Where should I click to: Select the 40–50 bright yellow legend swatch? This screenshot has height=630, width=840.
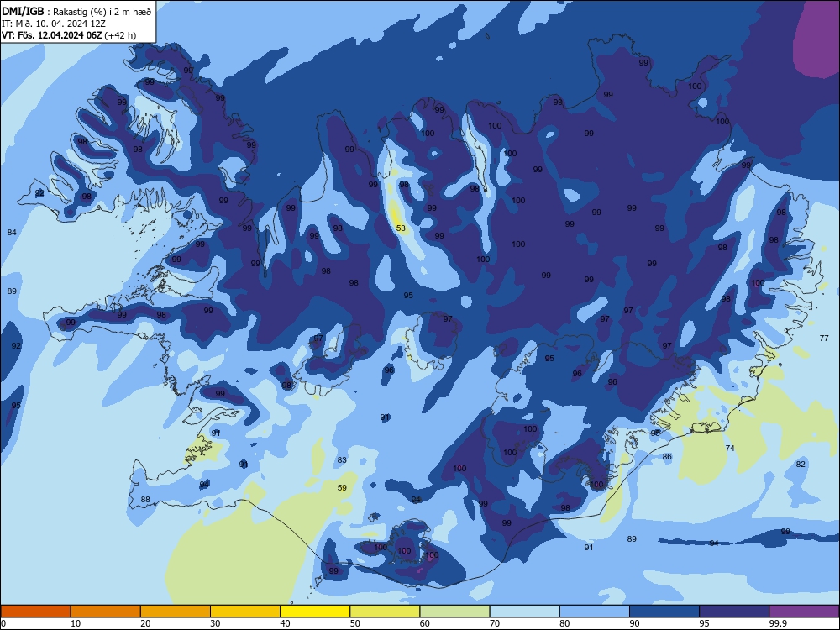[315, 612]
